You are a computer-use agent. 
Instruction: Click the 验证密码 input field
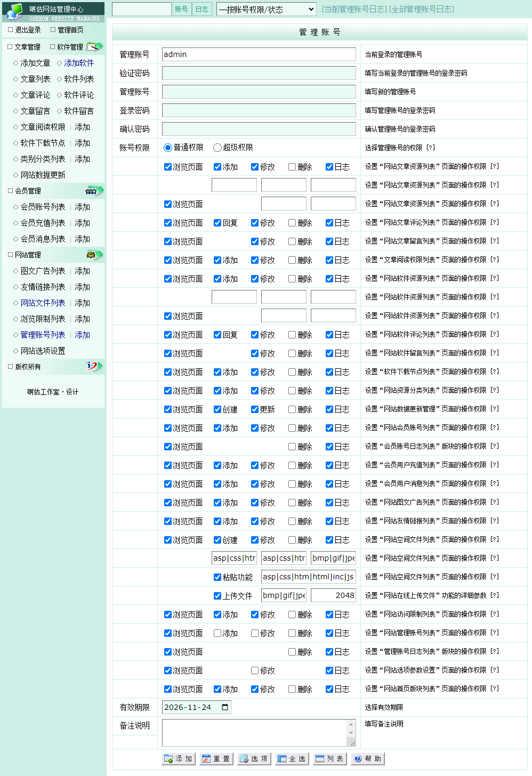pos(259,73)
